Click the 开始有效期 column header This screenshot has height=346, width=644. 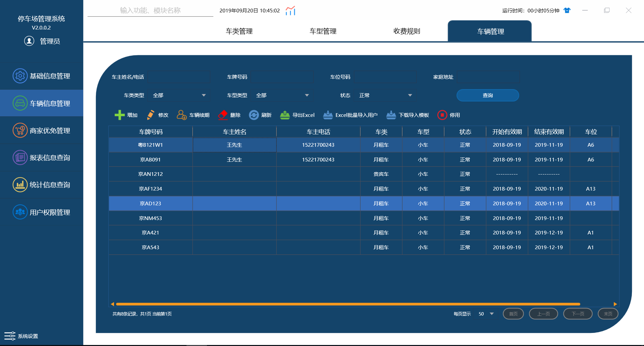pyautogui.click(x=507, y=132)
